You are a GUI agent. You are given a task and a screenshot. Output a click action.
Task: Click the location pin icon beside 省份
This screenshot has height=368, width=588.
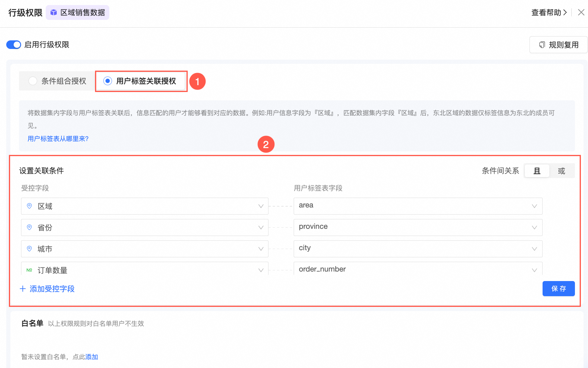(x=29, y=227)
